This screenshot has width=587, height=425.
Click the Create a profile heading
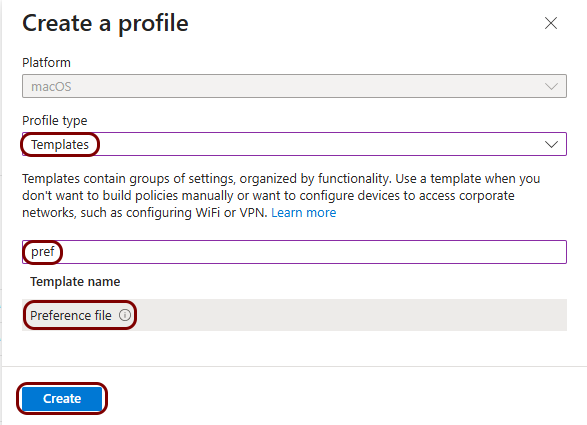tap(105, 23)
